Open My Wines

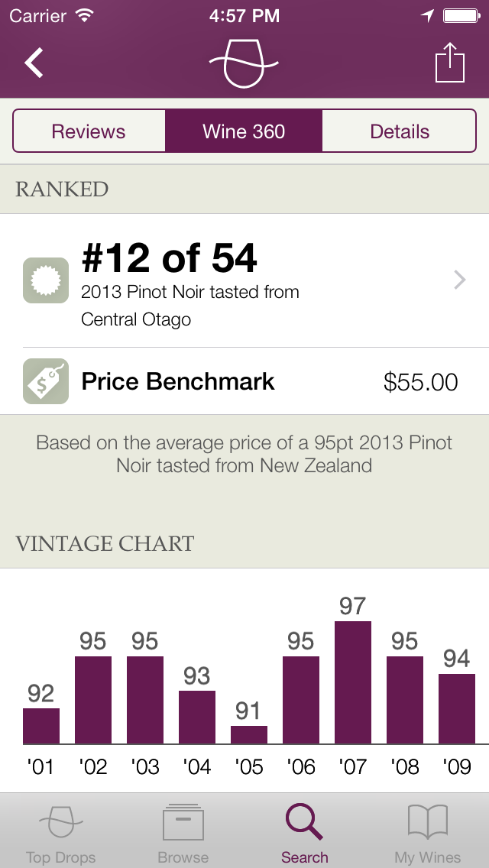tap(427, 829)
